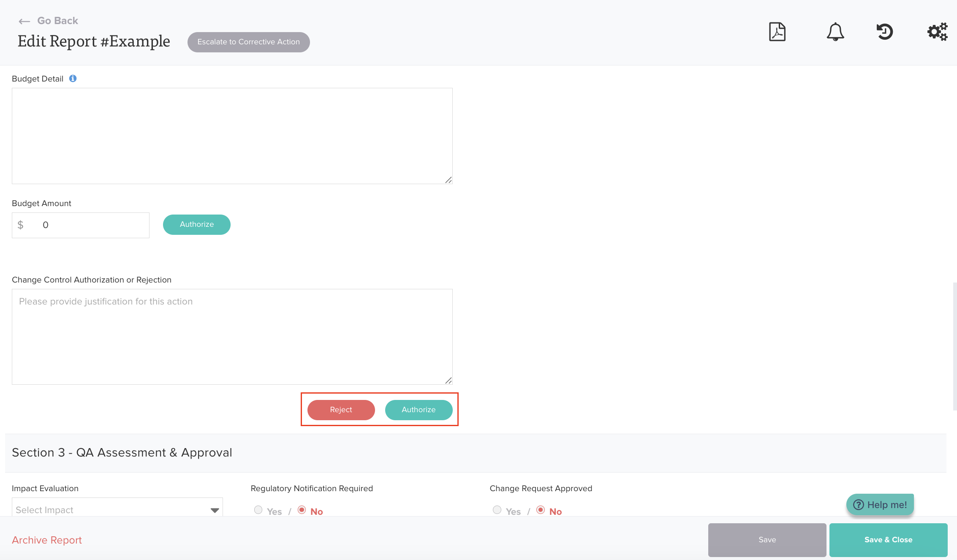Click the justification text area
The image size is (957, 560).
point(232,337)
